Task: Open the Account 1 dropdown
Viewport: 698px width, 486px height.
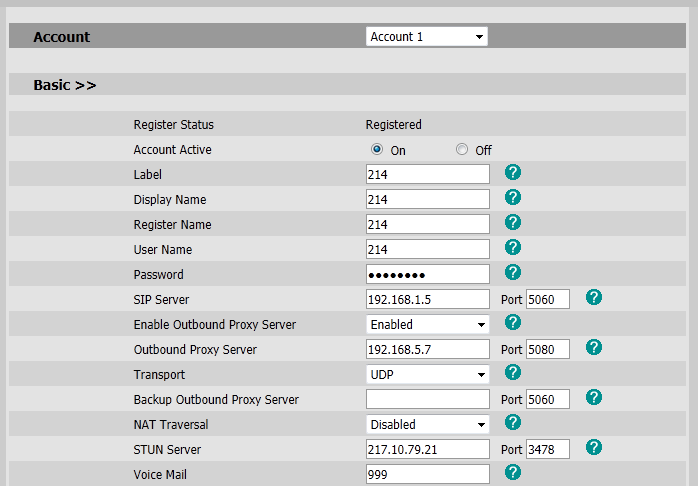Action: [x=427, y=37]
